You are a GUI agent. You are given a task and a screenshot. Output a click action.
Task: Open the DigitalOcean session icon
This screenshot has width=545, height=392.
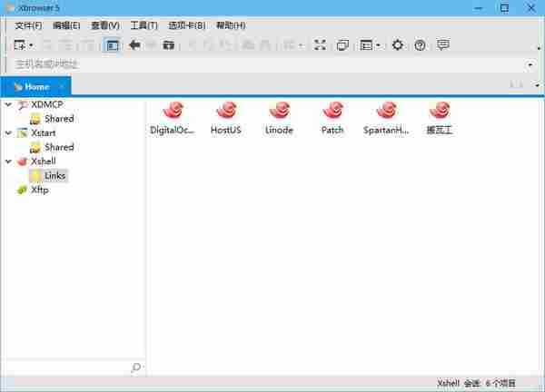pyautogui.click(x=173, y=112)
